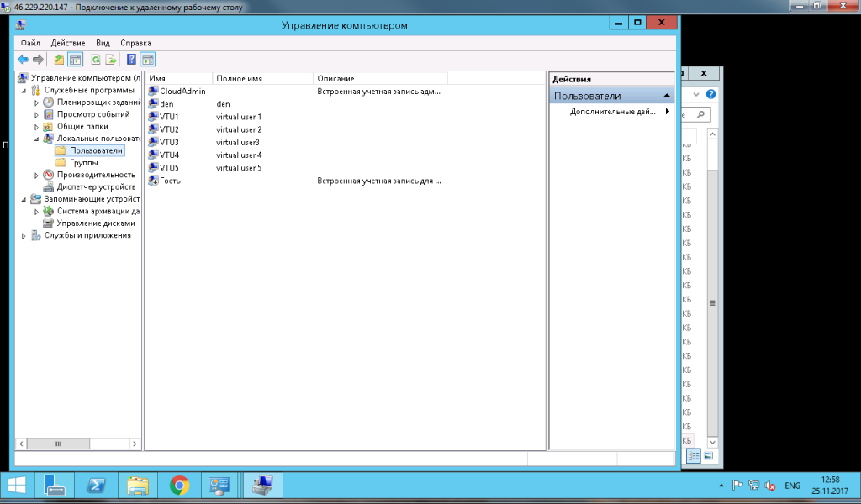Expand the Службы и приложения node
Screen dimensions: 861x504
click(x=24, y=235)
